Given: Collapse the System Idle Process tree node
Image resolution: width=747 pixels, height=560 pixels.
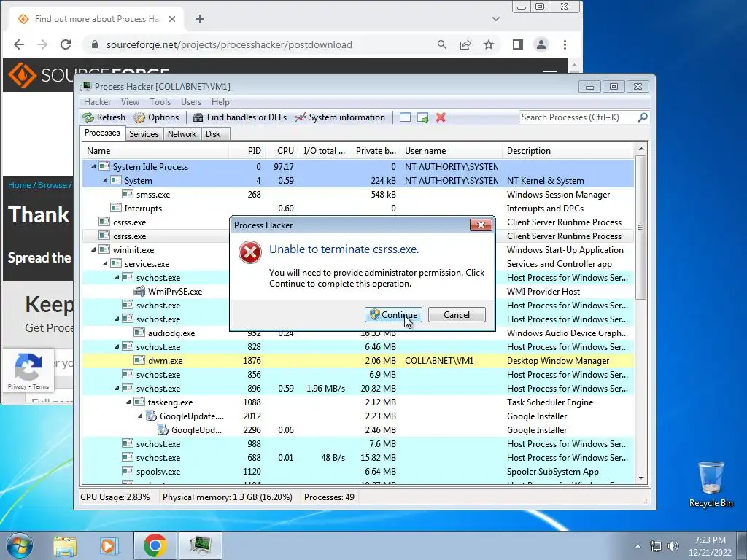Looking at the screenshot, I should pyautogui.click(x=94, y=167).
